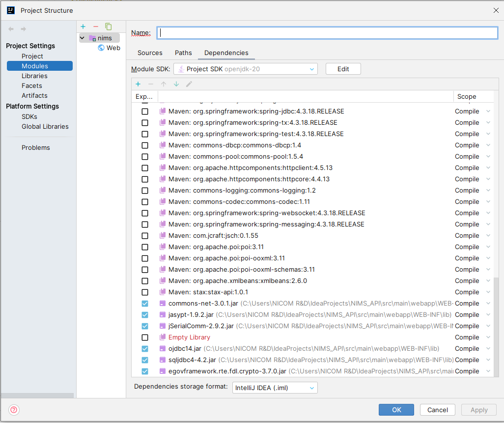Remove selected module with minus icon
This screenshot has width=504, height=423.
click(96, 27)
